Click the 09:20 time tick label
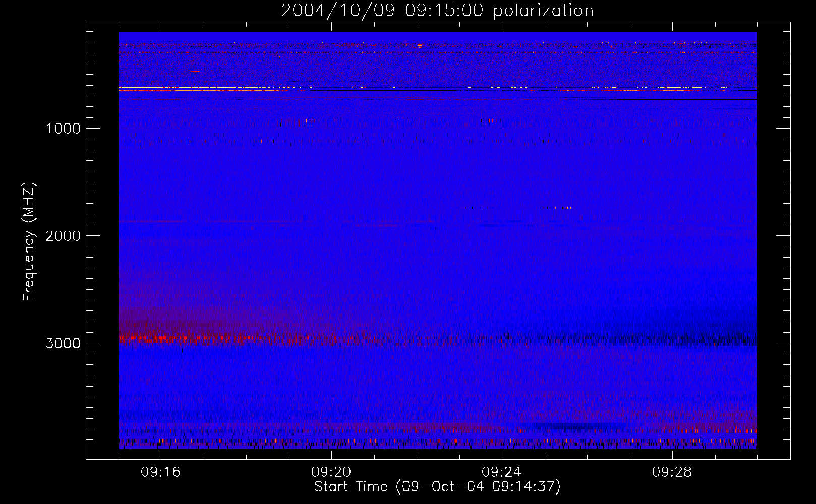The height and width of the screenshot is (504, 816). (331, 472)
